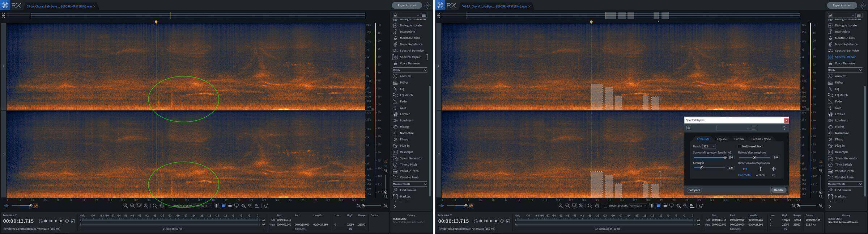Viewport: 868px width, 234px height.
Task: Select the Magic Wand tool in right window
Action: 685,206
